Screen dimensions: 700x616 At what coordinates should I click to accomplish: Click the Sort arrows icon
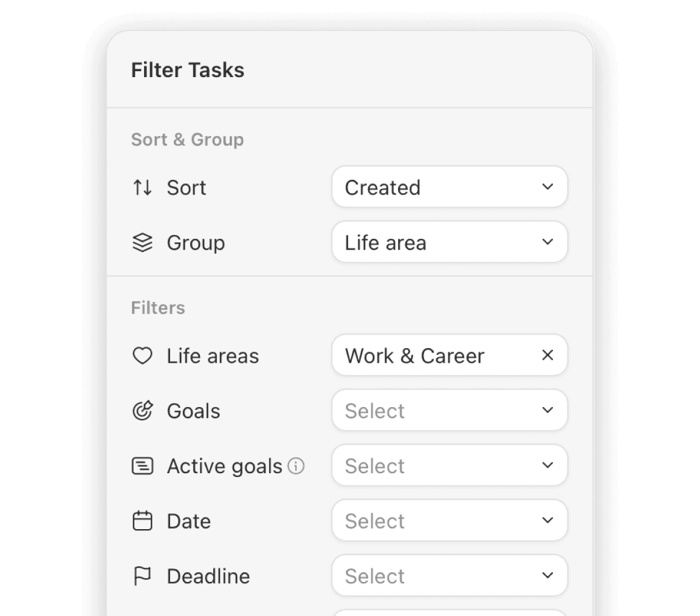[142, 188]
